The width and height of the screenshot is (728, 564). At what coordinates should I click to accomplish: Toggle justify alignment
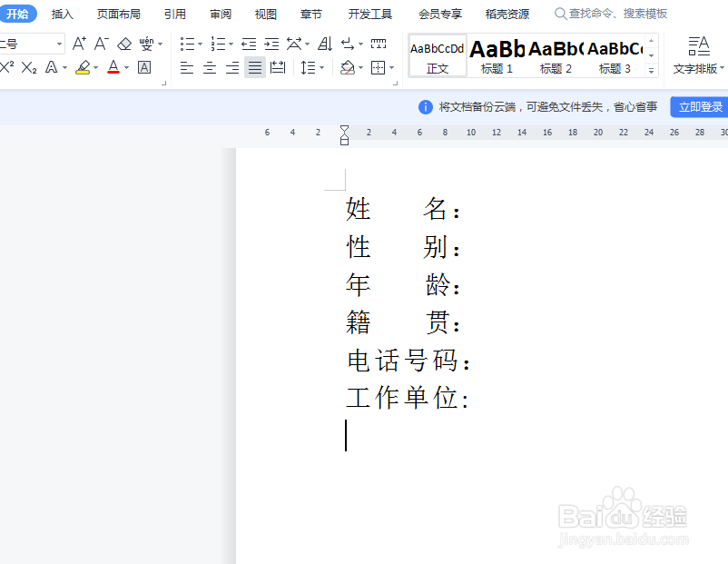[x=255, y=68]
